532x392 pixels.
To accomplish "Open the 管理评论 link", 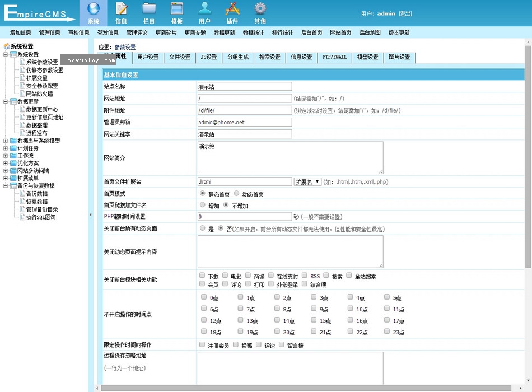I will [137, 32].
